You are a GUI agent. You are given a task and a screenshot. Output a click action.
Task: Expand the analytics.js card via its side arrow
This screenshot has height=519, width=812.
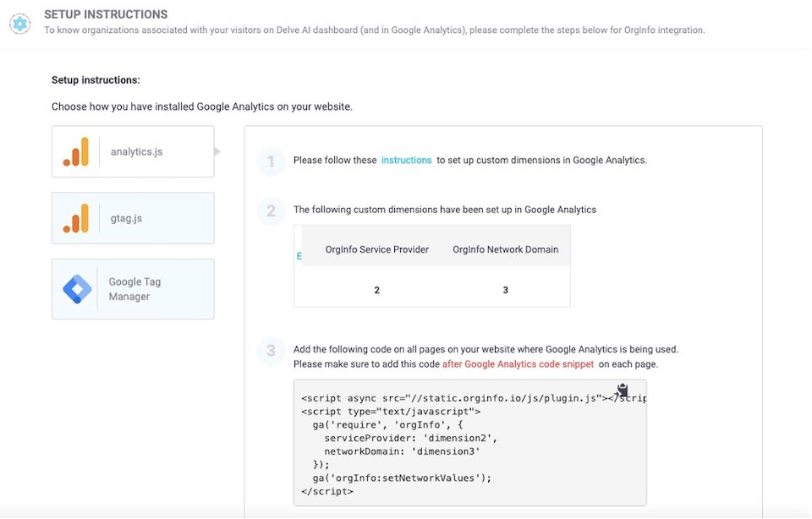point(218,152)
